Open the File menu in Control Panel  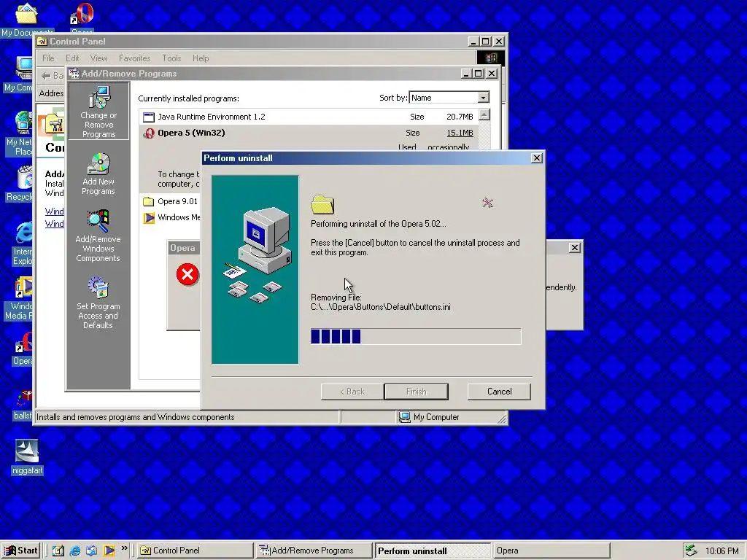point(48,58)
